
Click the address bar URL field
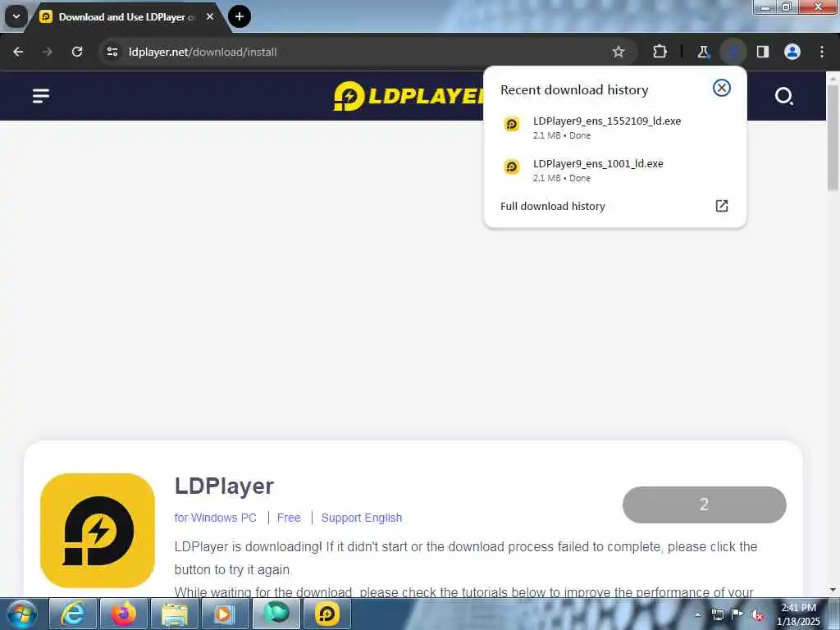coord(354,52)
